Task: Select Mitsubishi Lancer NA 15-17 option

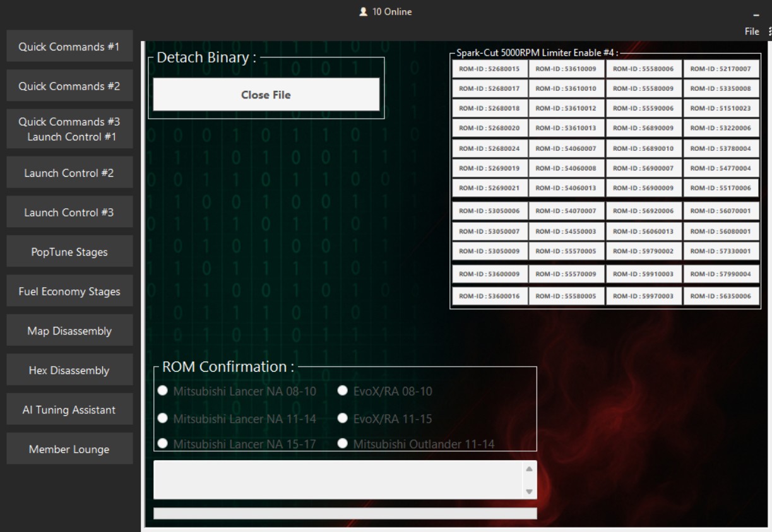Action: (x=162, y=443)
